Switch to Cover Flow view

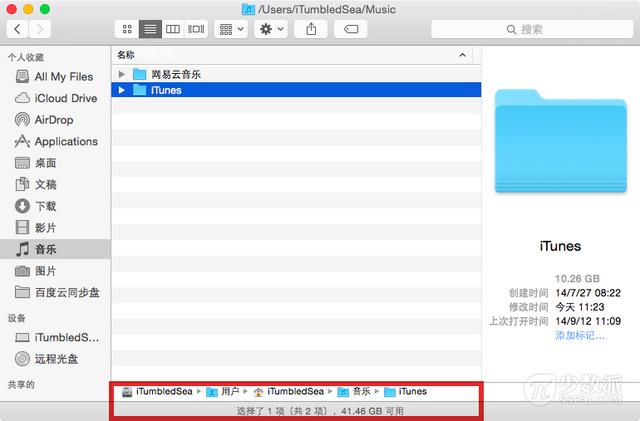pyautogui.click(x=196, y=29)
